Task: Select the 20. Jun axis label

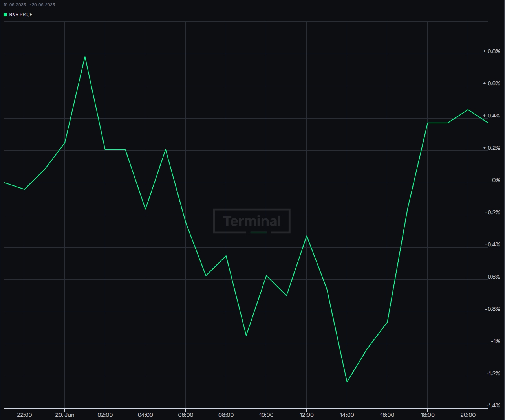Action: pyautogui.click(x=65, y=415)
